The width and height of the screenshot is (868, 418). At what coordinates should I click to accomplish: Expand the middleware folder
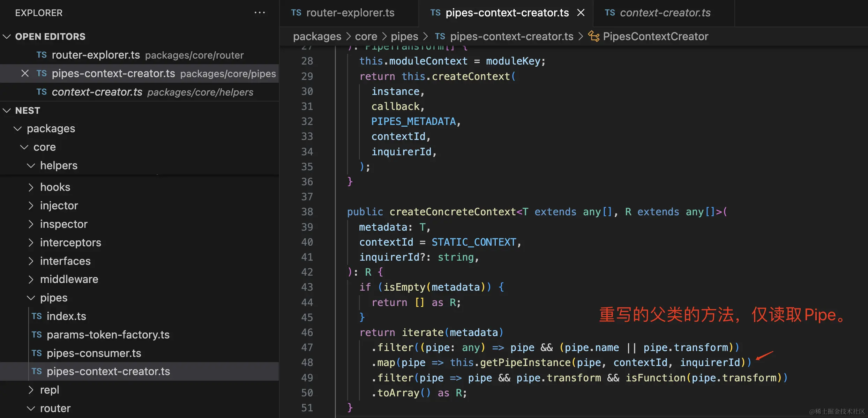coord(31,279)
